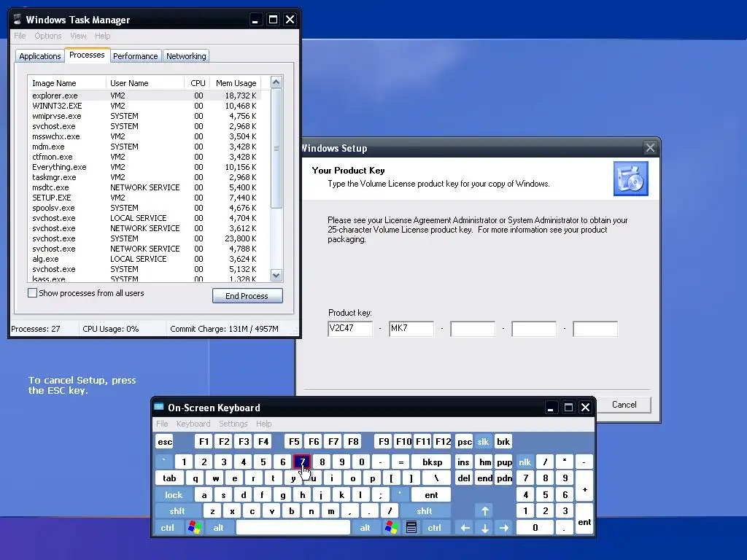747x560 pixels.
Task: Click the left Windows logo key on keyboard
Action: (x=194, y=527)
